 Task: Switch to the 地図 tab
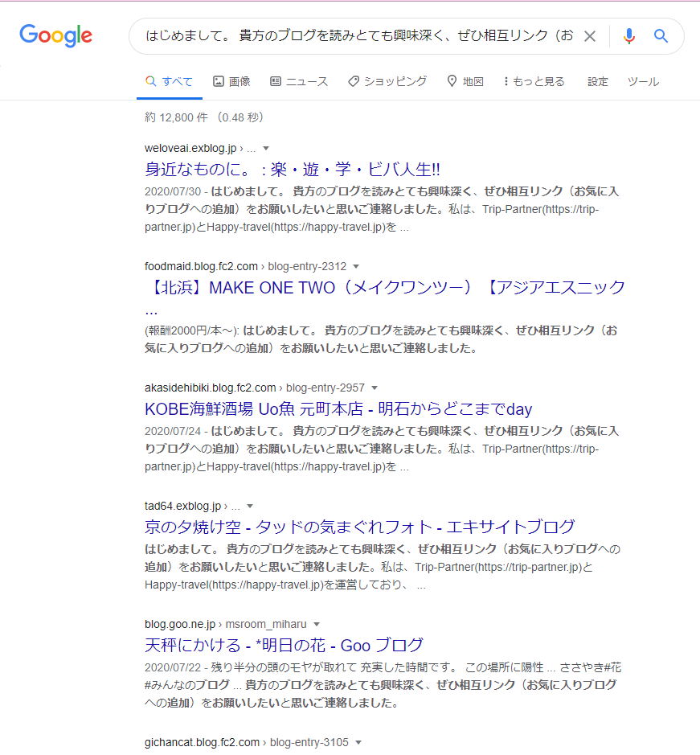[x=465, y=81]
